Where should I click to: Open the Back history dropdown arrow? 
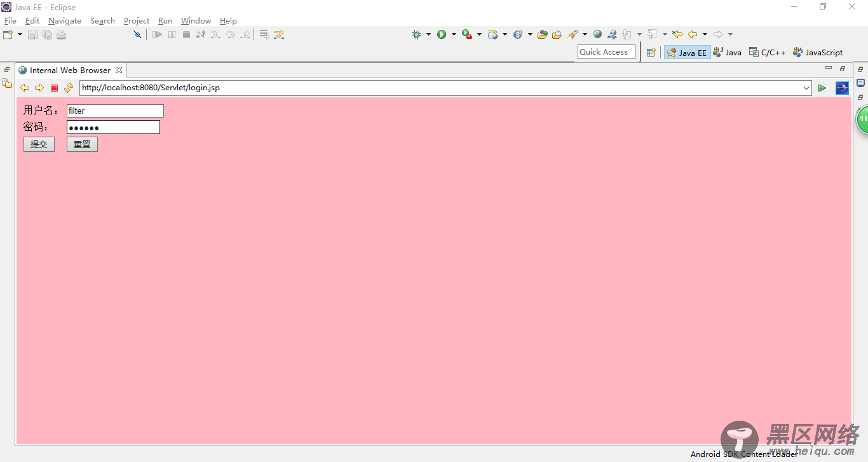(705, 34)
